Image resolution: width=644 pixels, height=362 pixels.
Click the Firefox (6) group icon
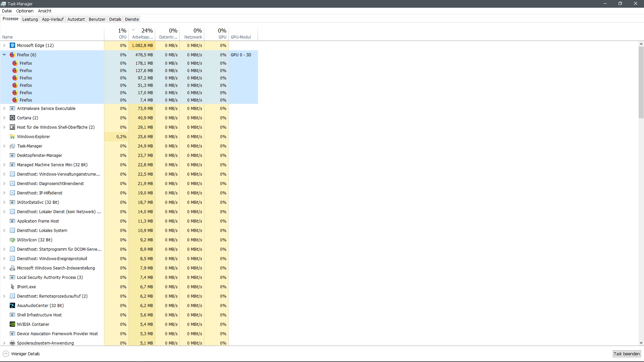[x=12, y=55]
